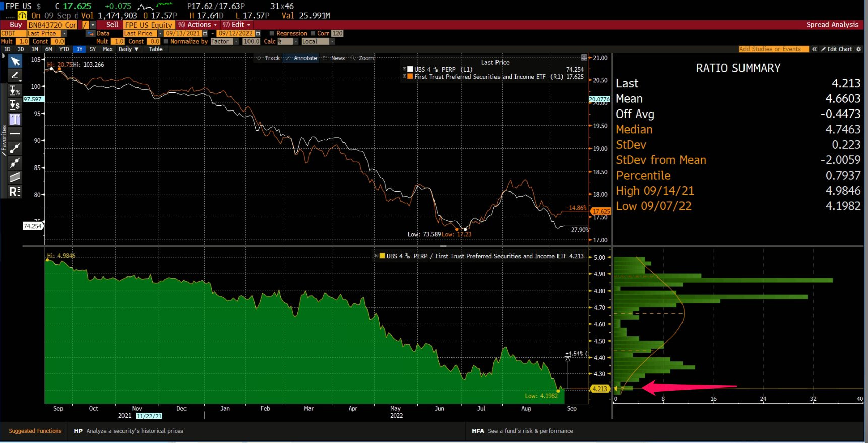This screenshot has width=868, height=443.
Task: Toggle Track mode in chart toolbar
Action: click(x=268, y=58)
